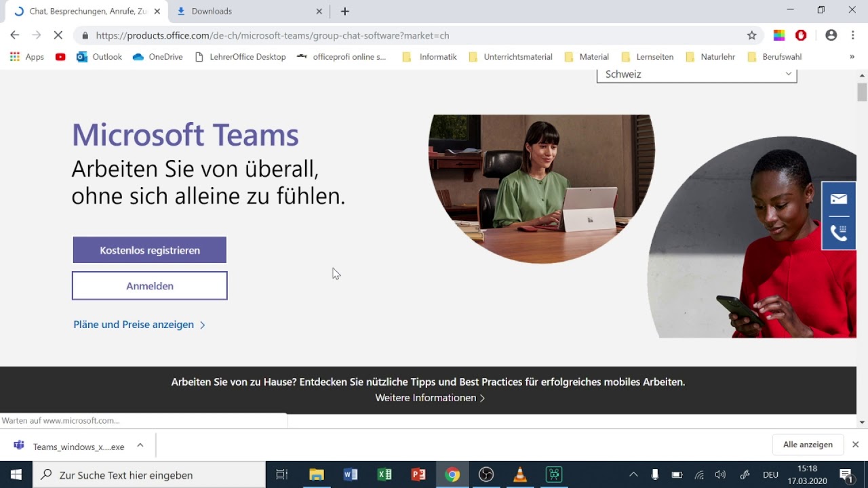
Task: Open the colorful grid extension icon
Action: coord(779,35)
